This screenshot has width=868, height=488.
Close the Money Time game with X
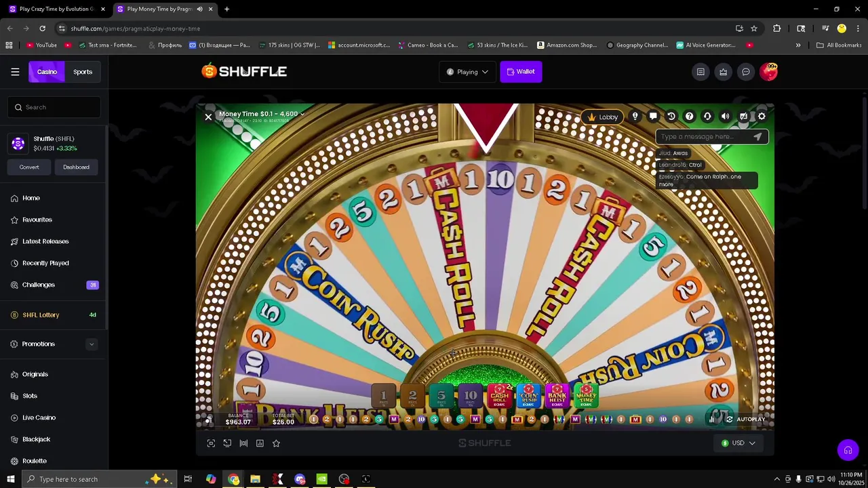click(208, 117)
